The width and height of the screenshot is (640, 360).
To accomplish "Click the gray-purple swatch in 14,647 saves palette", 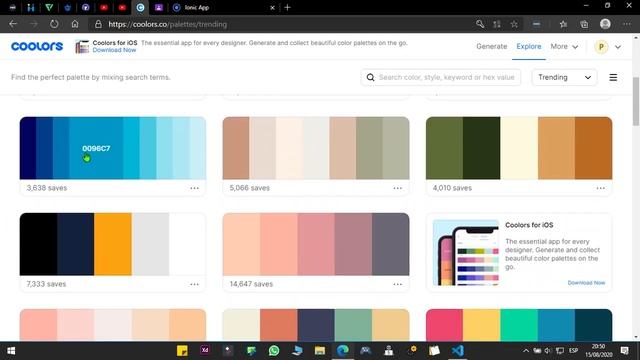I will click(390, 244).
